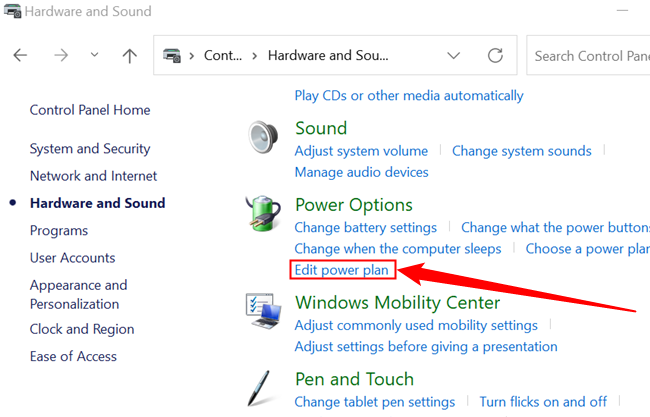Open the Windows Mobility Center icon
Image resolution: width=650 pixels, height=417 pixels.
[264, 311]
